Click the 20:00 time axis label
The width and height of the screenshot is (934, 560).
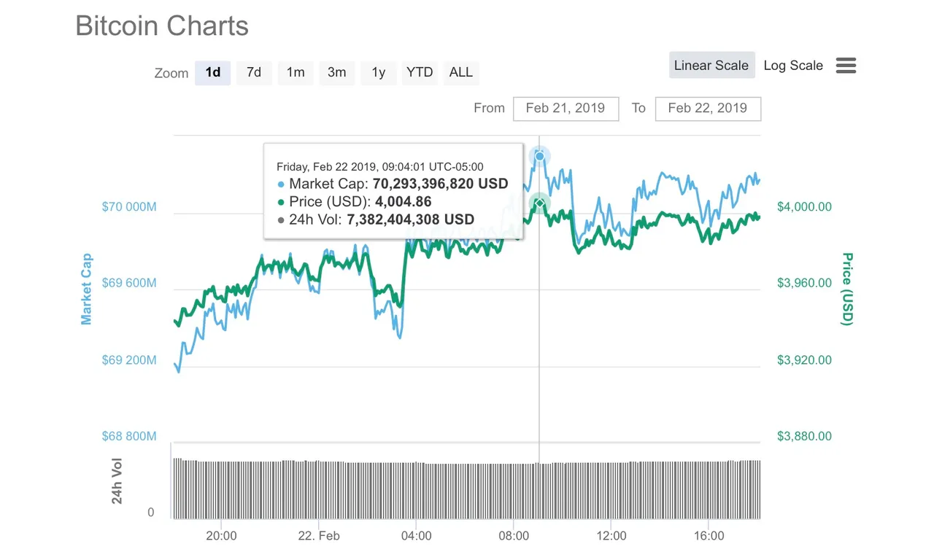pyautogui.click(x=221, y=535)
